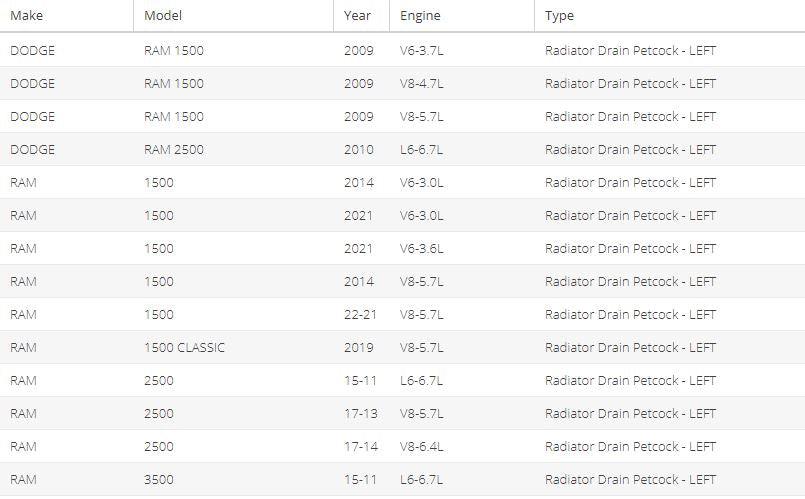Click DODGE in the 2010 row
The image size is (805, 499).
[x=32, y=149]
